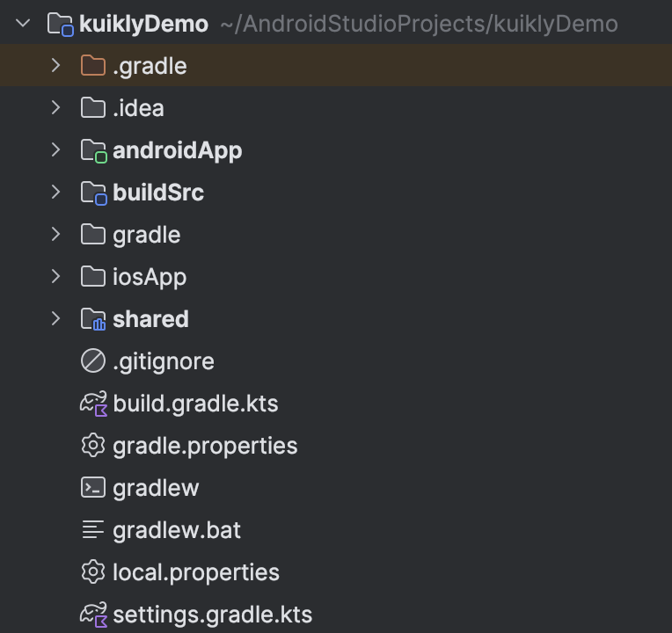
Task: Click the orange .gradle folder icon
Action: pyautogui.click(x=93, y=66)
